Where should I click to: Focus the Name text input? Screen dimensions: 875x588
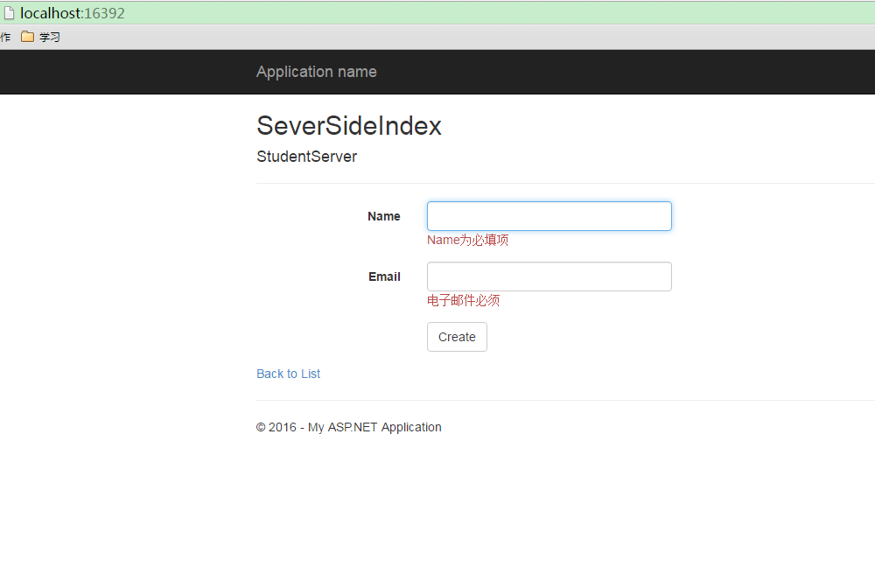coord(549,216)
